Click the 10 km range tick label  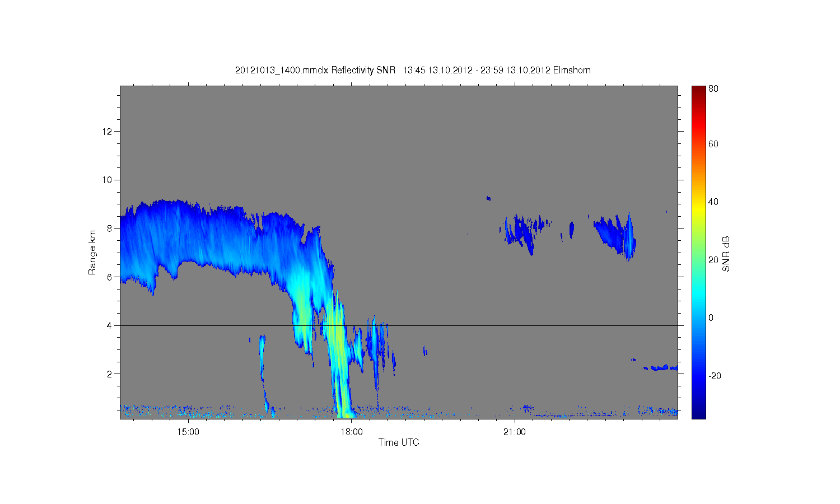pos(108,180)
